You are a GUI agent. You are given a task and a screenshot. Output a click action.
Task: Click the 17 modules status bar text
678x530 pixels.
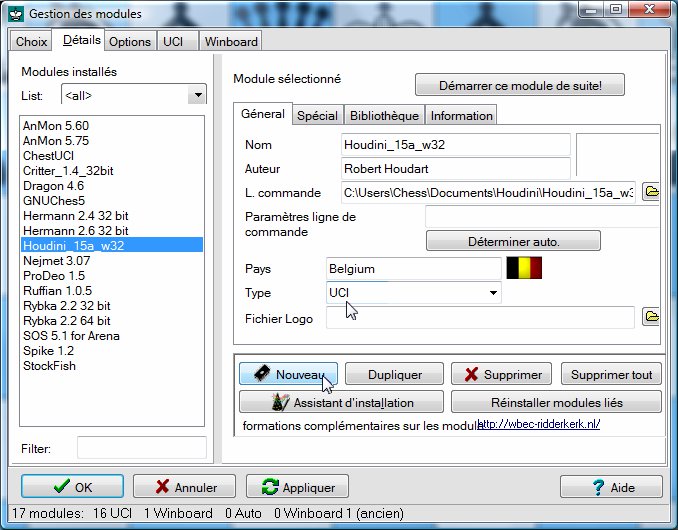click(47, 513)
